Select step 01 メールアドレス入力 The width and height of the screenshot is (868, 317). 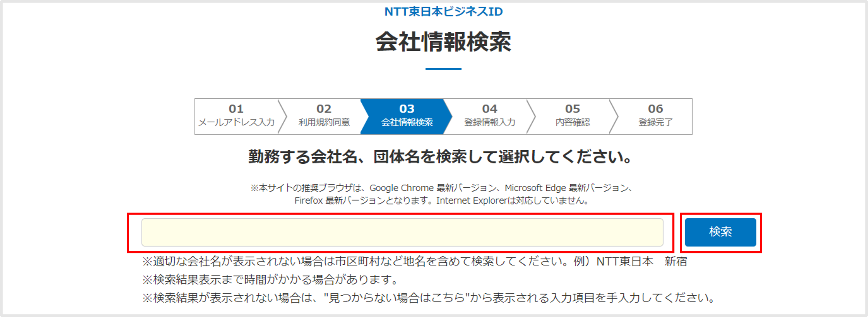pos(237,117)
